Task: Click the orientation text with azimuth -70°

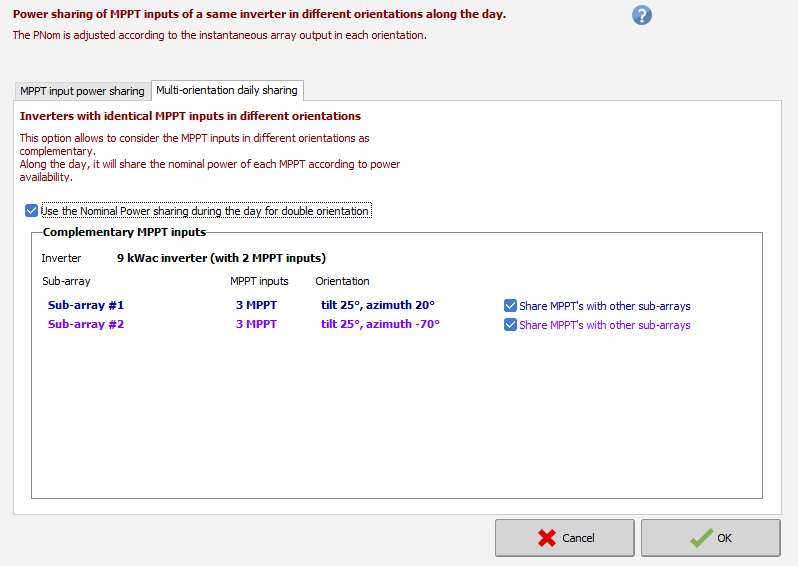Action: (x=380, y=325)
